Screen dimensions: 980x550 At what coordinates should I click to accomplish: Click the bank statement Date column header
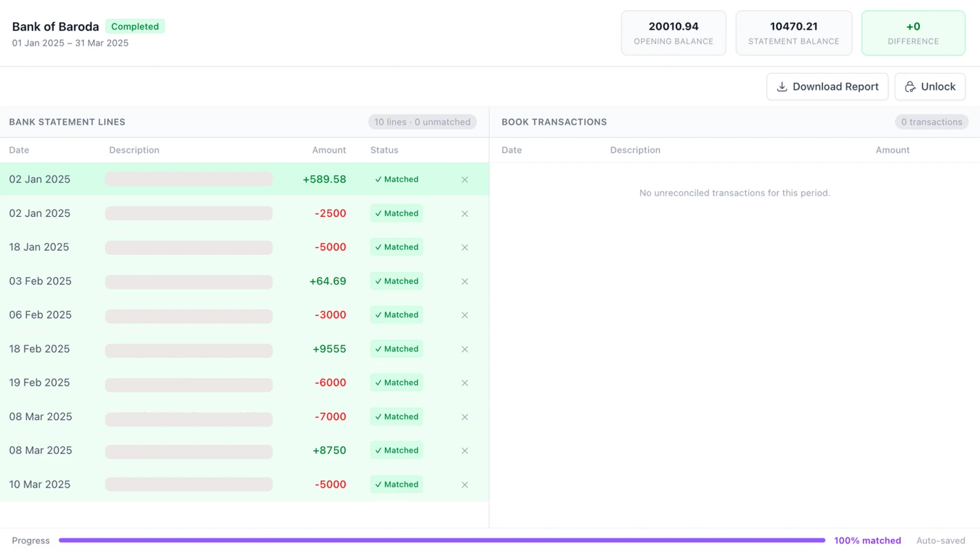click(19, 150)
